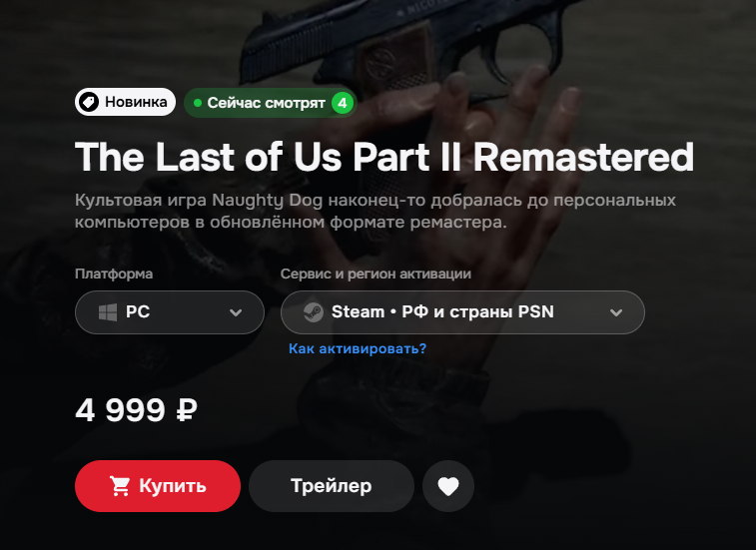
Task: Expand the PC platform dropdown chevron
Action: tap(236, 312)
